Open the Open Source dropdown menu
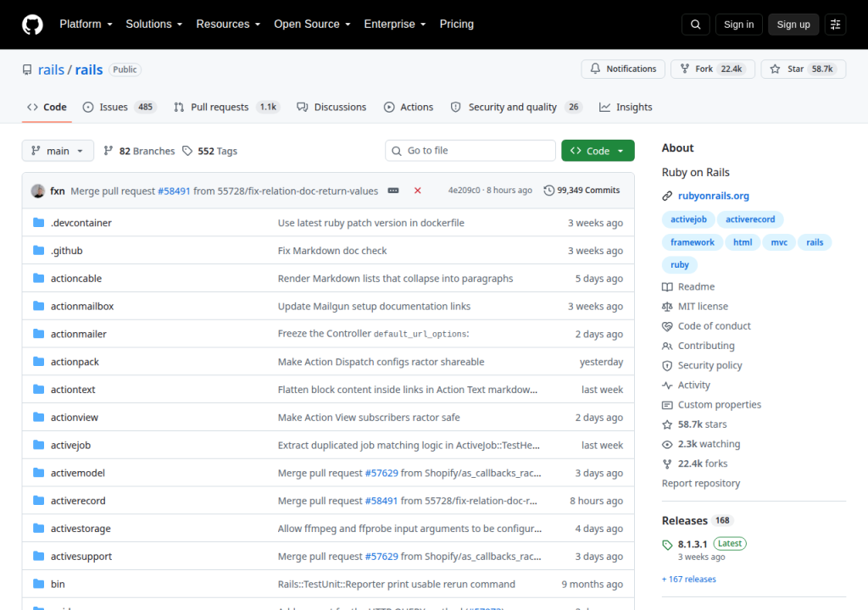The width and height of the screenshot is (868, 610). [x=312, y=25]
